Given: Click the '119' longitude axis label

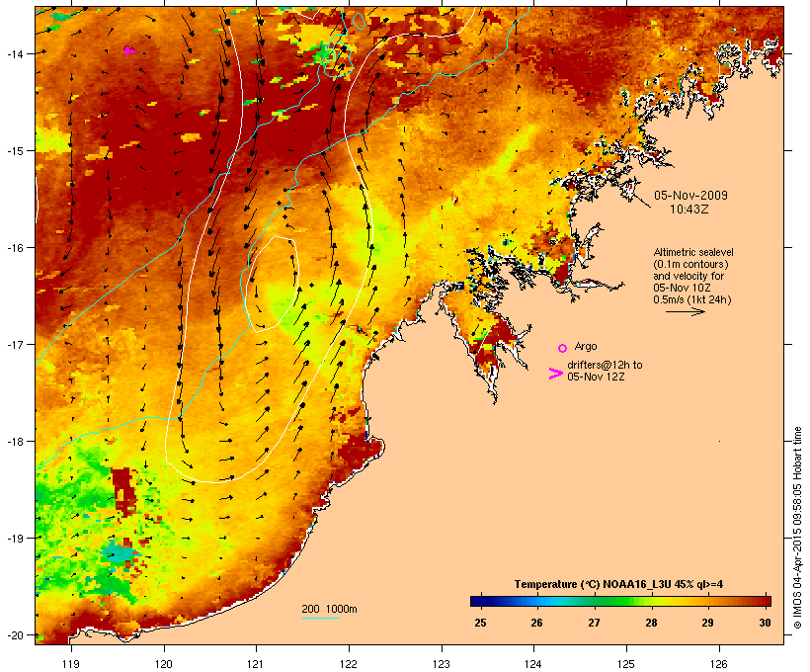Looking at the screenshot, I should click(x=71, y=664).
